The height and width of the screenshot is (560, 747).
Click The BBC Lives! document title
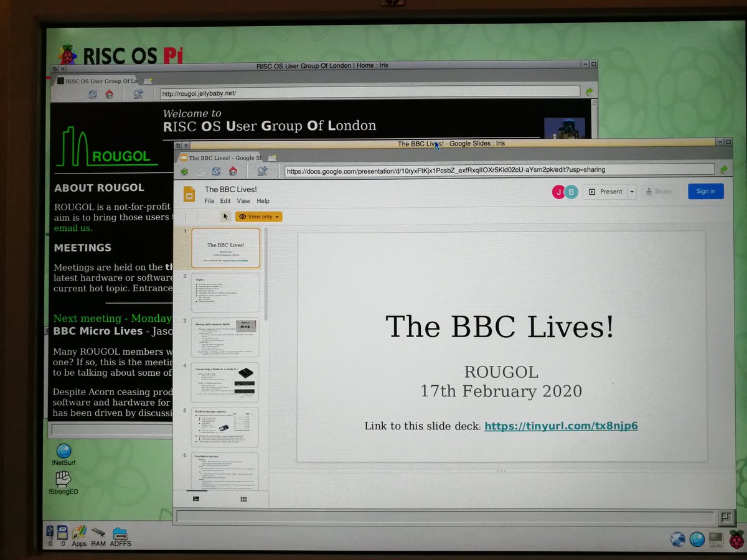click(x=231, y=189)
